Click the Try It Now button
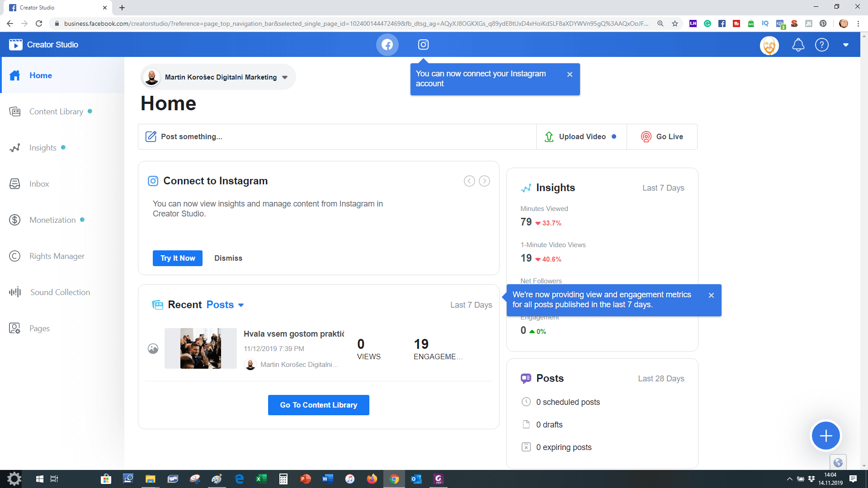This screenshot has width=868, height=488. [177, 258]
